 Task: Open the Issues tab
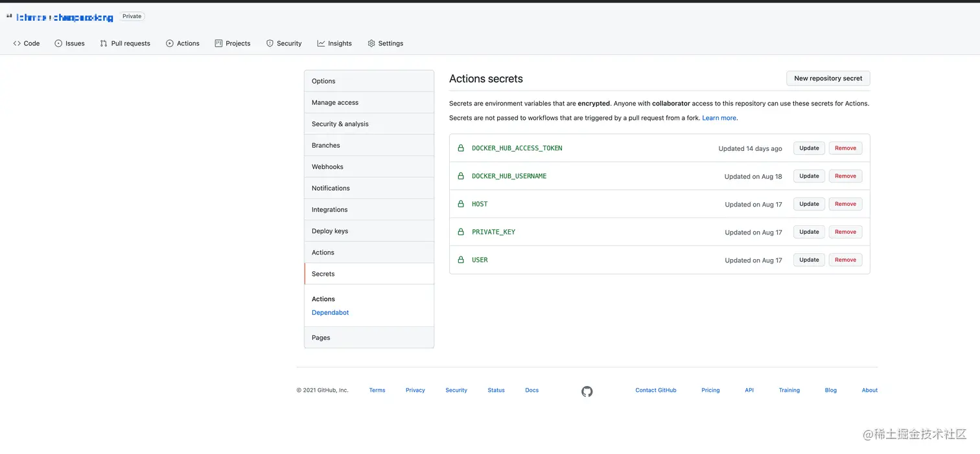[69, 43]
